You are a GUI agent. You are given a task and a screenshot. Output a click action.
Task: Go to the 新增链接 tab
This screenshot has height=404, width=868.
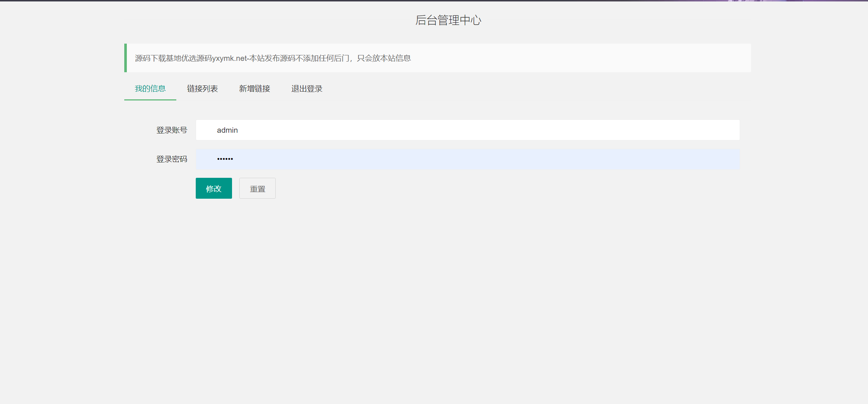pyautogui.click(x=254, y=89)
